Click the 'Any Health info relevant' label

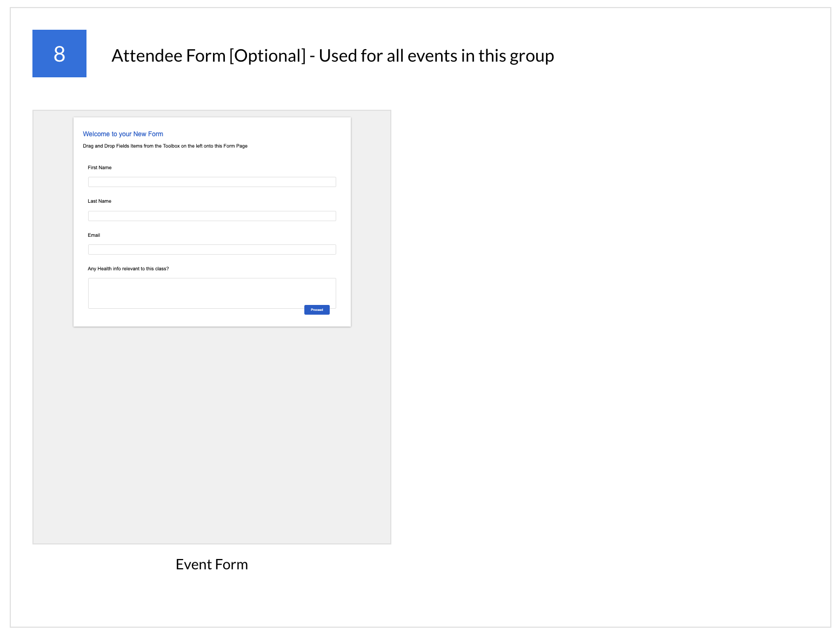128,269
